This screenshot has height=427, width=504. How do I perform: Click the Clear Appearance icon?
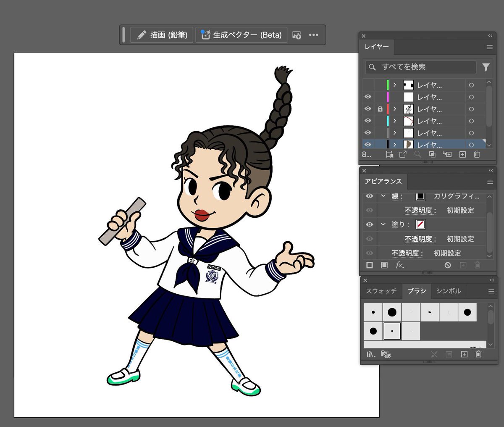click(x=448, y=265)
